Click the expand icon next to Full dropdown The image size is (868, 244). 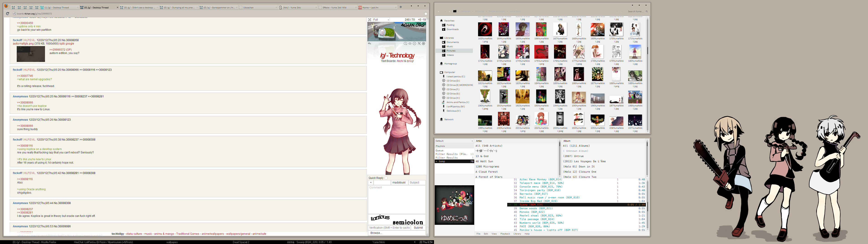point(370,20)
